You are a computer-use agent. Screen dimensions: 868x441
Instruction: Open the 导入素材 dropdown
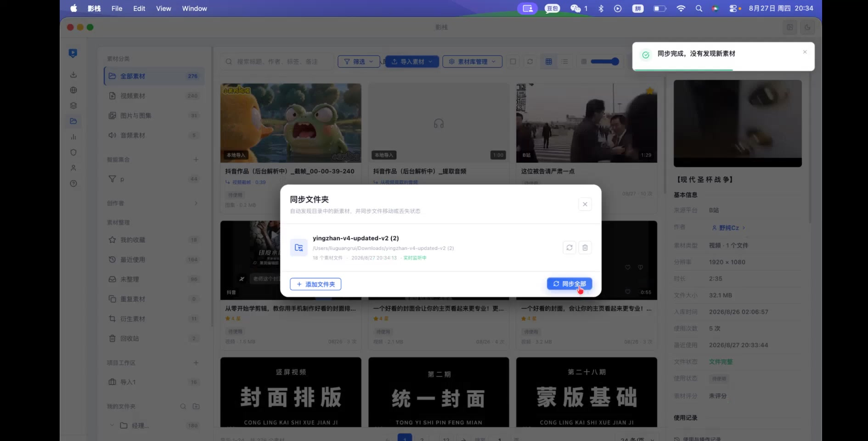point(411,62)
